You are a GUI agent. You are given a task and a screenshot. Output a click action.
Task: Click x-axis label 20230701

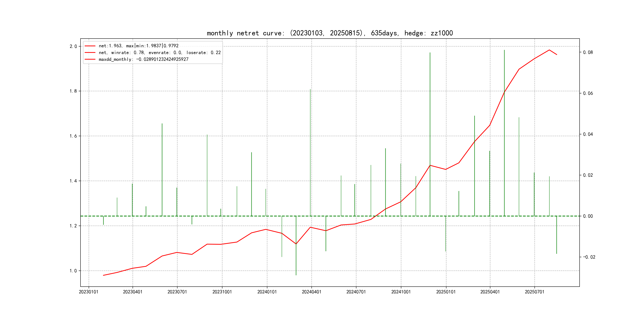coord(177,292)
